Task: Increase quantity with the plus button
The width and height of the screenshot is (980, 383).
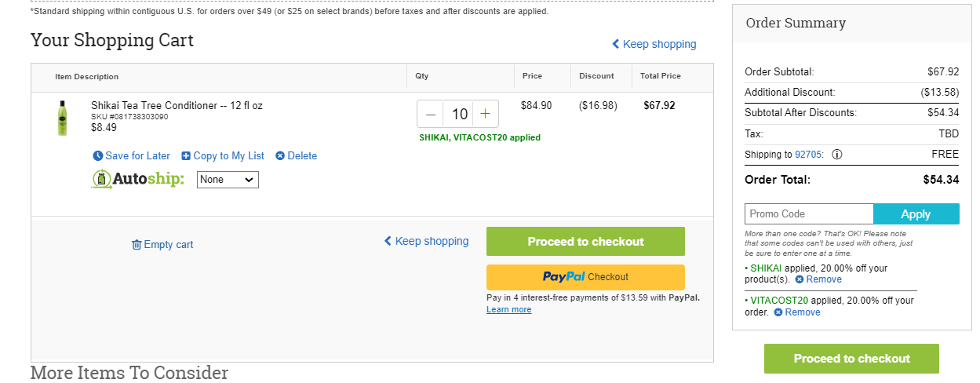Action: (x=486, y=114)
